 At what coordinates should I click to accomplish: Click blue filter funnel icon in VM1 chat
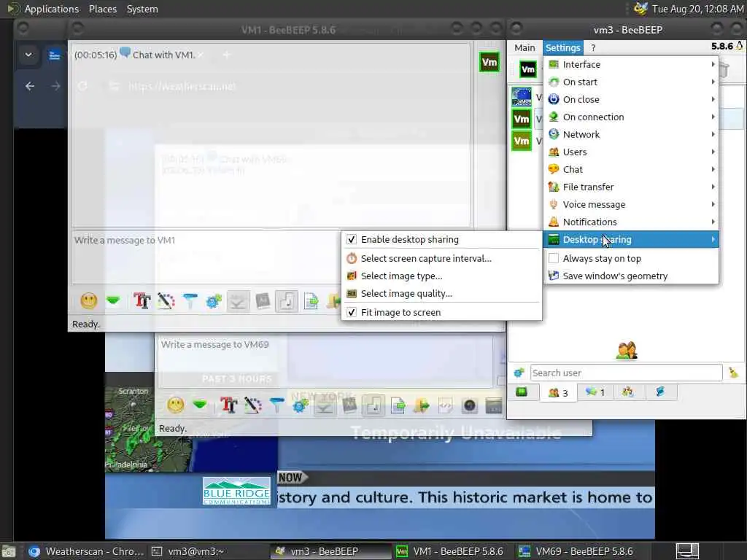coord(190,300)
